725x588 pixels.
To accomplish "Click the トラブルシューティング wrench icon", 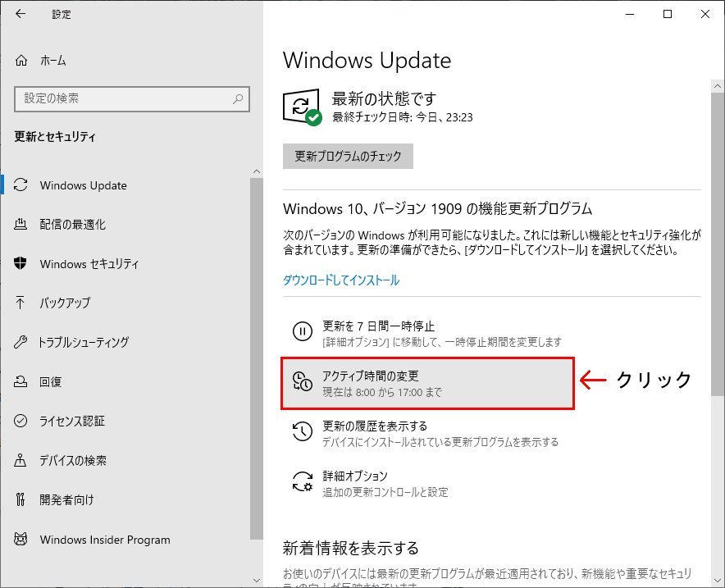I will click(x=21, y=342).
